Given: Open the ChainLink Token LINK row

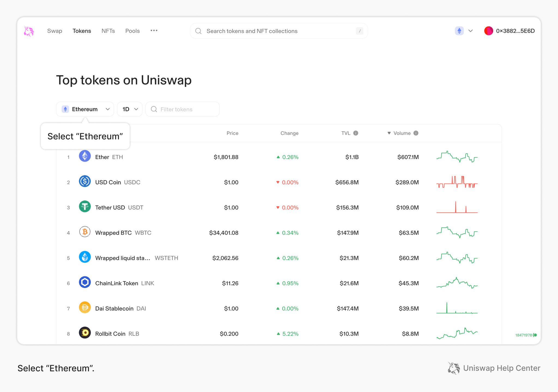Looking at the screenshot, I should [x=279, y=283].
